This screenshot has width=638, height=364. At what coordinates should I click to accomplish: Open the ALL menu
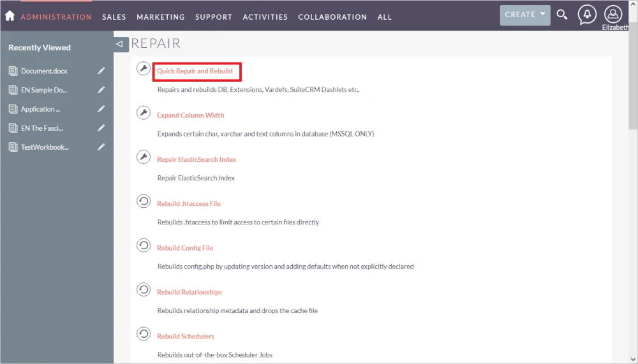(385, 17)
